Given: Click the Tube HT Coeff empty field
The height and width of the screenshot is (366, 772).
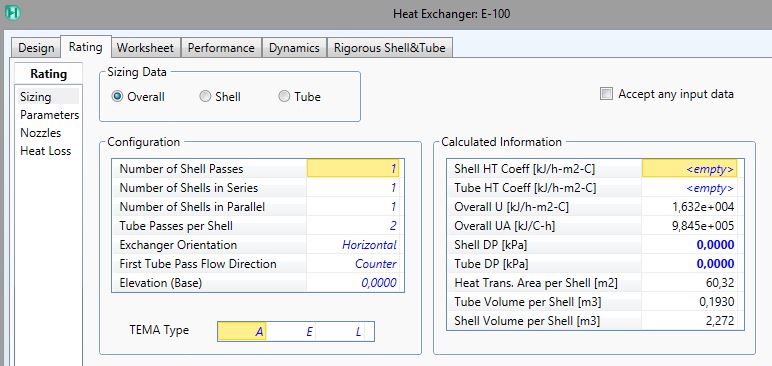Looking at the screenshot, I should point(689,188).
